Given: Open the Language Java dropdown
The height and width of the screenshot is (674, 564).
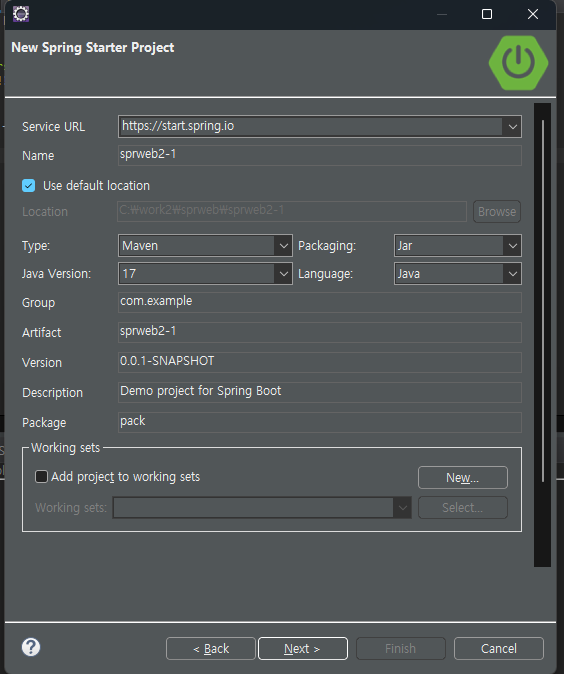Looking at the screenshot, I should point(457,274).
